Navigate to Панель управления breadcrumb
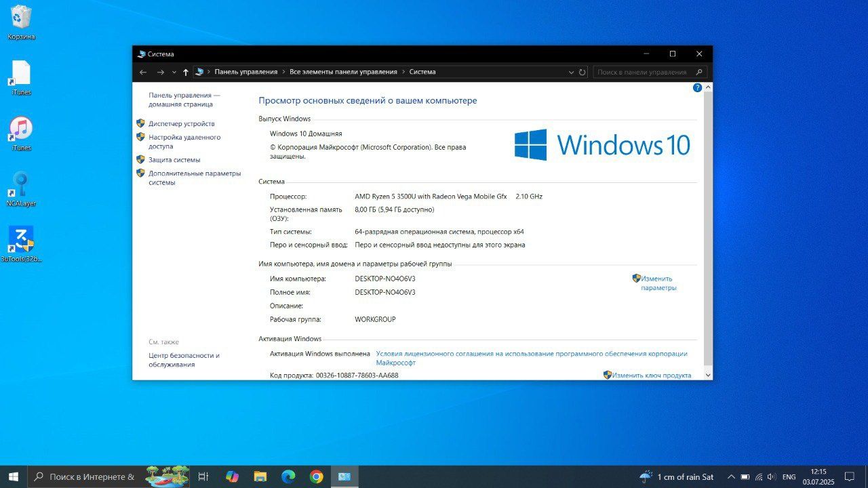 [246, 72]
